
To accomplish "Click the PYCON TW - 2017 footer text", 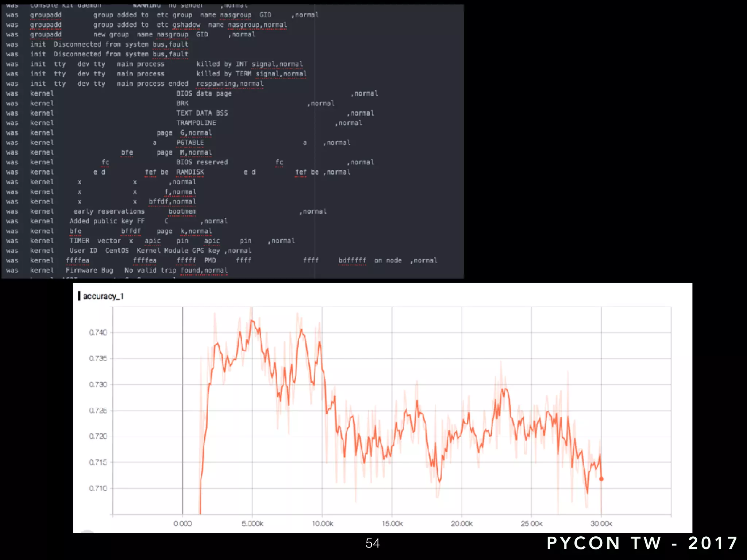I will [642, 543].
